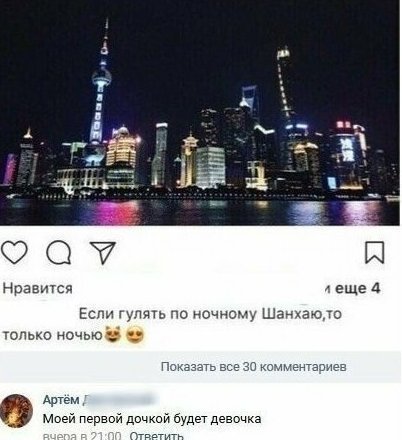
Task: Share post with paper plane icon
Action: tap(103, 253)
